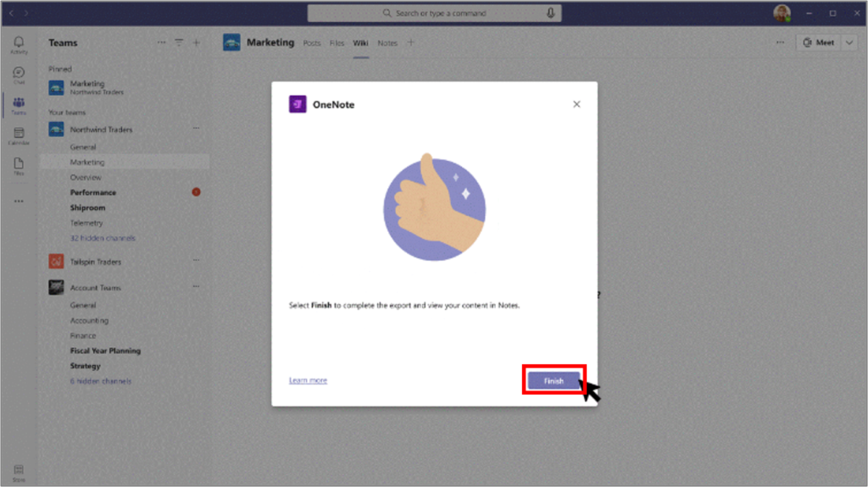Open pinned Marketing Northwind Traders channel
The width and height of the screenshot is (868, 487).
click(x=125, y=87)
